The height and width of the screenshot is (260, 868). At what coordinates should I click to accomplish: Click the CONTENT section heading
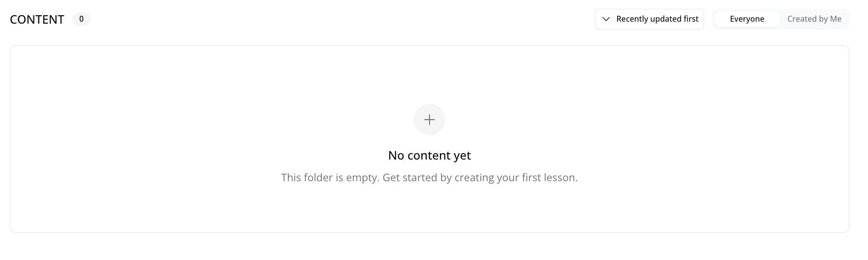pos(37,20)
